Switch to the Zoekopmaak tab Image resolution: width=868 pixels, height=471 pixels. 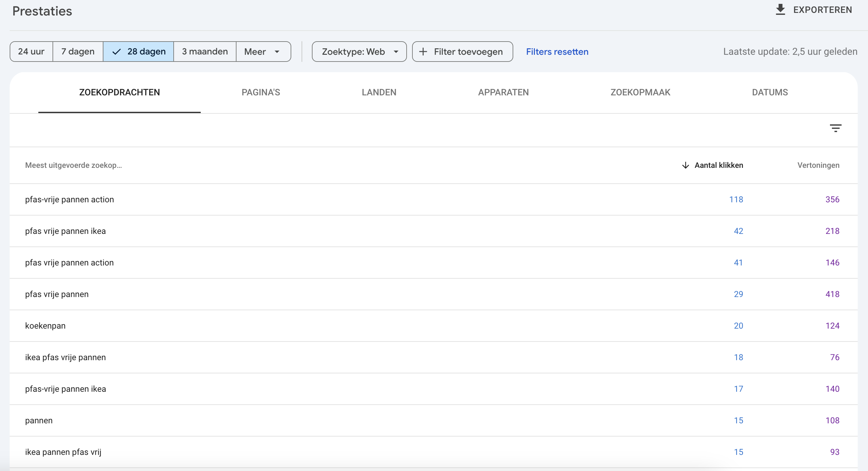click(x=641, y=92)
